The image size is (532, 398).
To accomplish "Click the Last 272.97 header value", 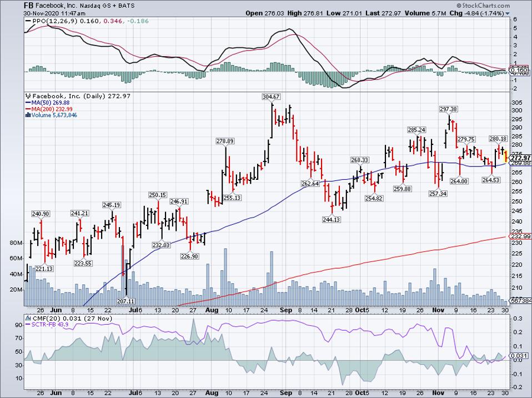I will [x=383, y=13].
